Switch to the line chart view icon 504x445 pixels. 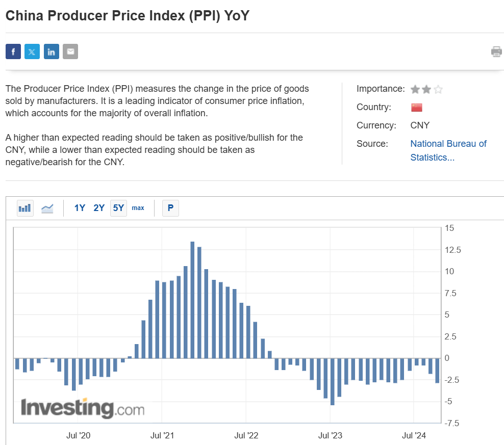pyautogui.click(x=47, y=207)
